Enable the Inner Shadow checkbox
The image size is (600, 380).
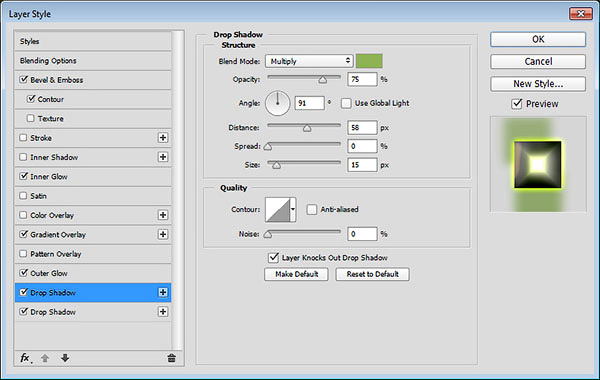(x=23, y=157)
